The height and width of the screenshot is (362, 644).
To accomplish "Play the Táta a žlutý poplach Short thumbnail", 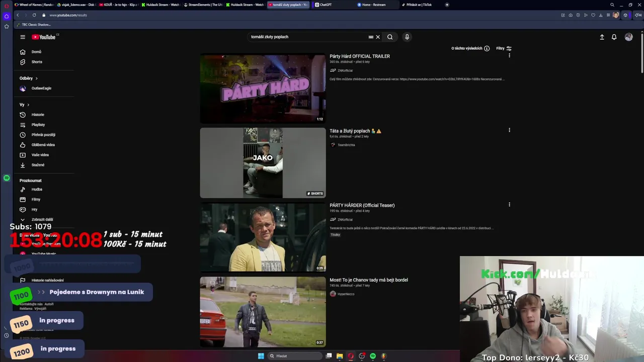I will pos(263,163).
